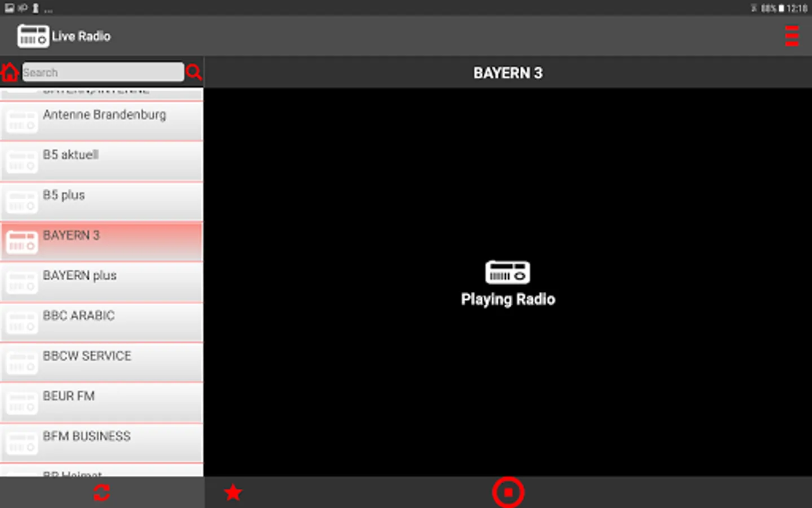The height and width of the screenshot is (508, 812).
Task: Click the BAYERN 3 radio icon
Action: point(22,242)
